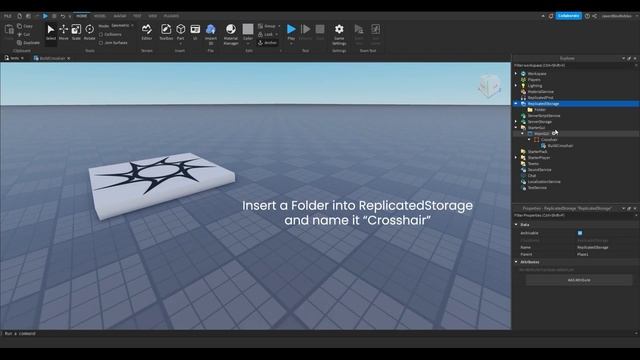640x360 pixels.
Task: Click the Add Attribute button
Action: [x=579, y=280]
